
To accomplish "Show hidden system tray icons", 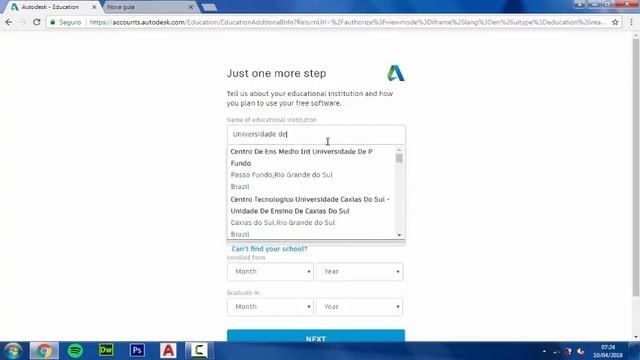I will pyautogui.click(x=544, y=351).
